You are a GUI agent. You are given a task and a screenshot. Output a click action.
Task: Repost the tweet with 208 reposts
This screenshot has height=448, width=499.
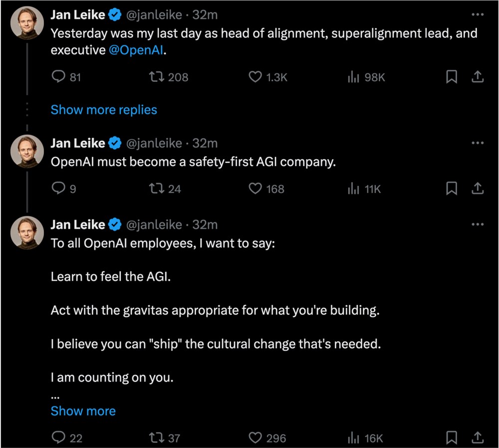point(156,77)
